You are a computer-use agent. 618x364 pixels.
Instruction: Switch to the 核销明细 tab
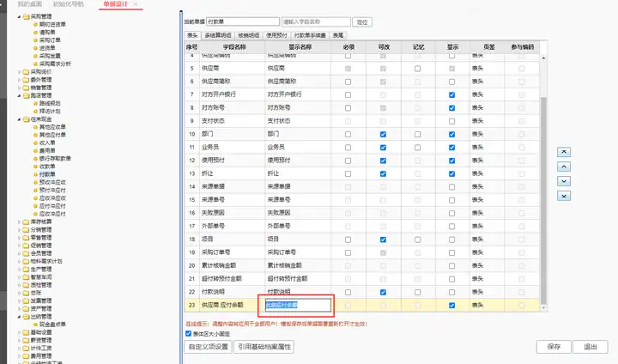(248, 35)
